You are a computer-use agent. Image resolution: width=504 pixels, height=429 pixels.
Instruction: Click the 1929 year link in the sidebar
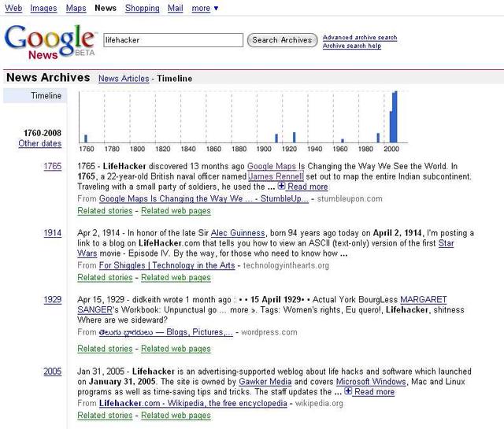pos(53,299)
